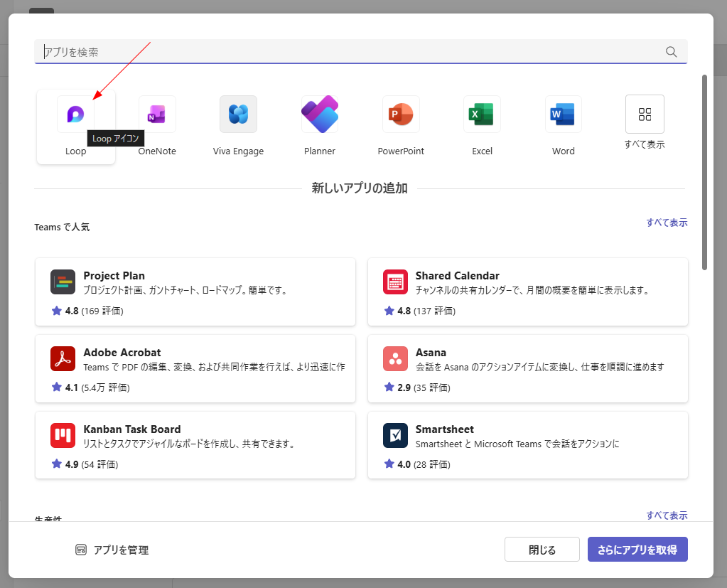
Task: Open the Viva Engage app
Action: coord(238,114)
